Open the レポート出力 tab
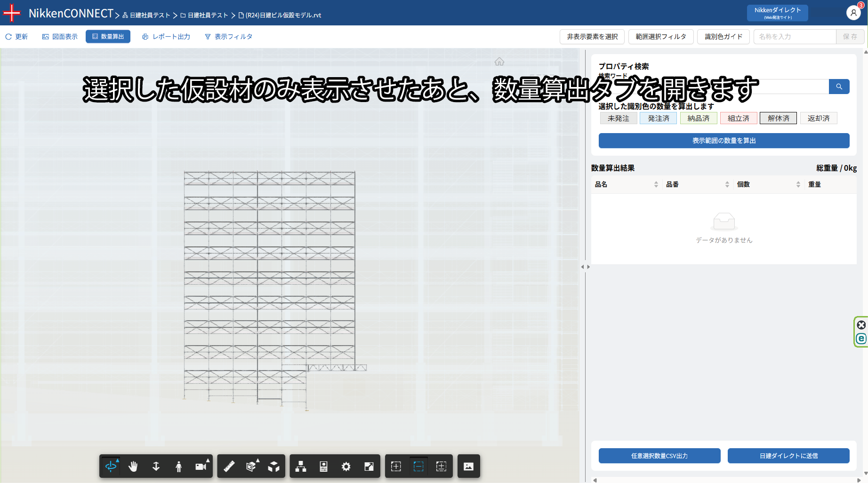Viewport: 868px width, 483px height. tap(166, 37)
